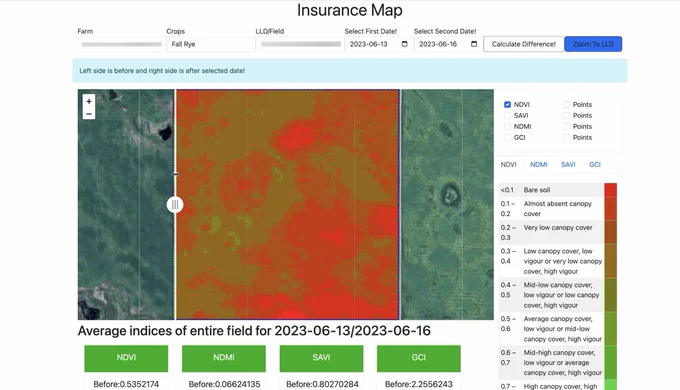This screenshot has height=390, width=680.
Task: Enable the SAVI layer checkbox
Action: [507, 115]
